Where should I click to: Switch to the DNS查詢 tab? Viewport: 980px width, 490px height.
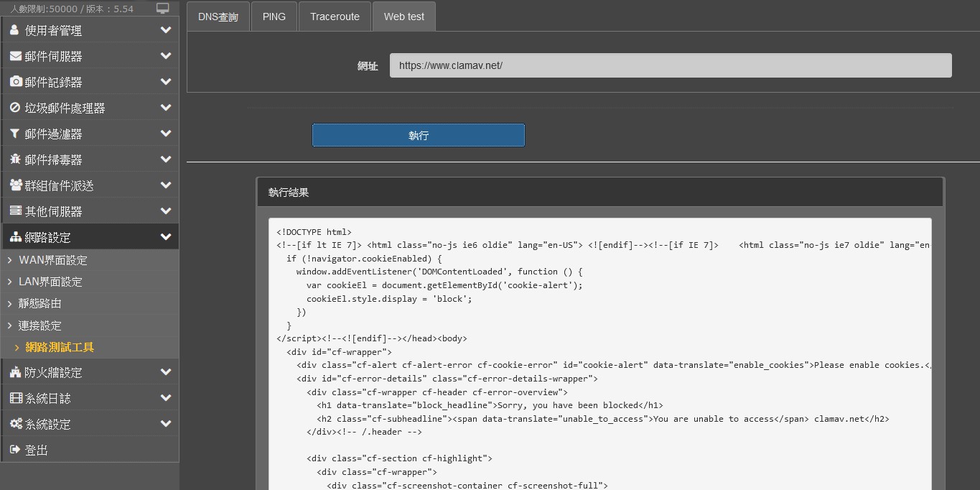tap(218, 17)
